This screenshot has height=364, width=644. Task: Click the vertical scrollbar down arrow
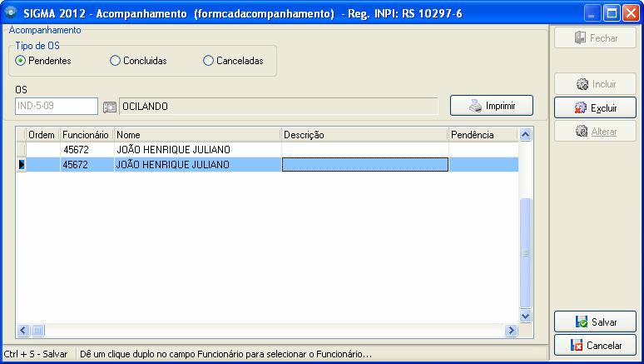(x=526, y=317)
